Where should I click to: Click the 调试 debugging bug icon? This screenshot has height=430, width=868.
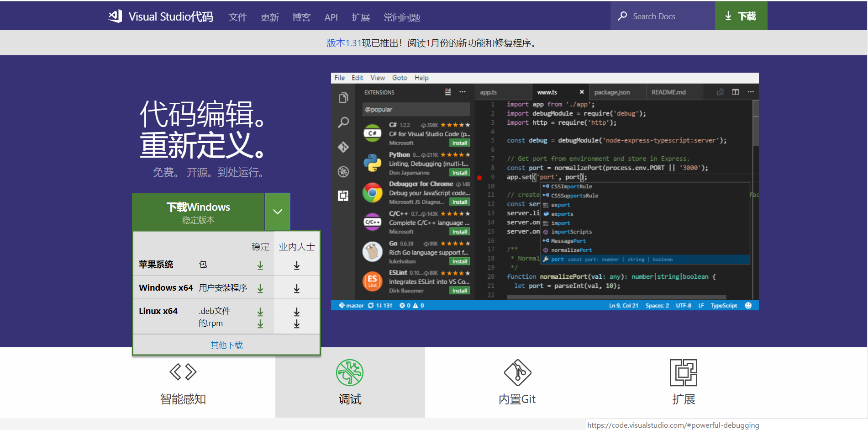click(350, 372)
